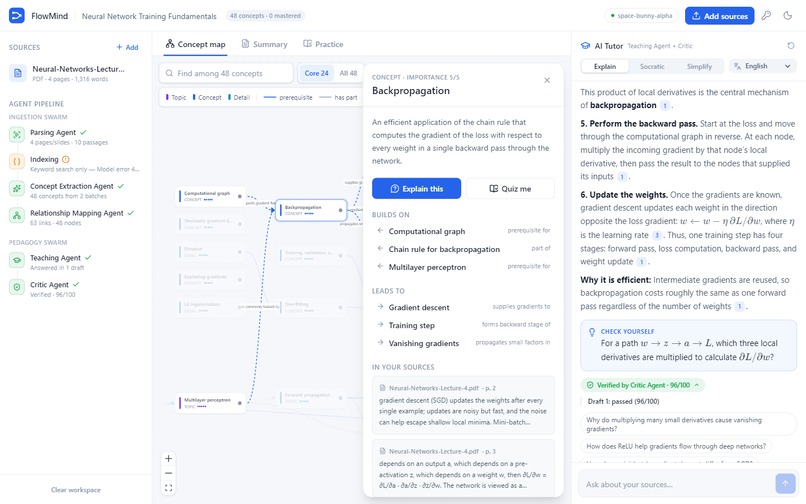Switch to the Concept map tab
The width and height of the screenshot is (806, 504).
point(195,44)
